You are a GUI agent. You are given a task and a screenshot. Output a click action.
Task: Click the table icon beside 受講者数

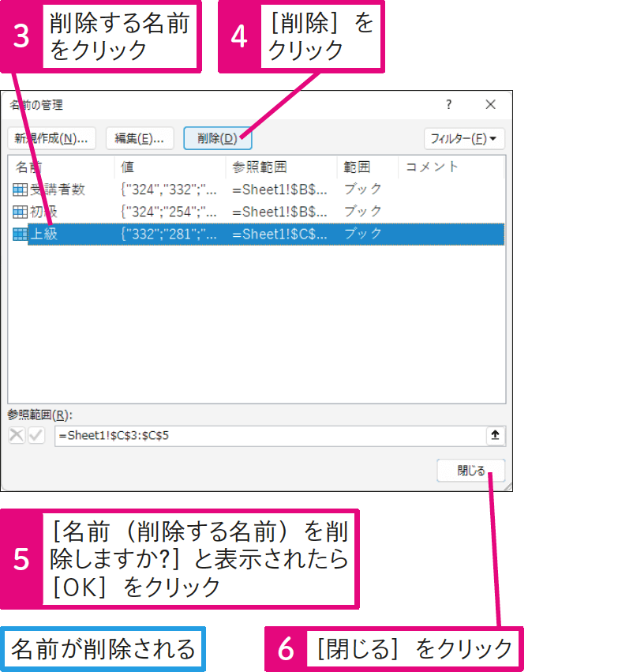point(20,190)
